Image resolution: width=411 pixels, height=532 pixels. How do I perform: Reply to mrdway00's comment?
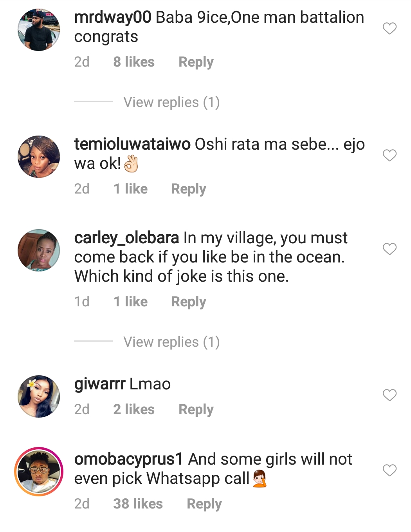(x=196, y=62)
